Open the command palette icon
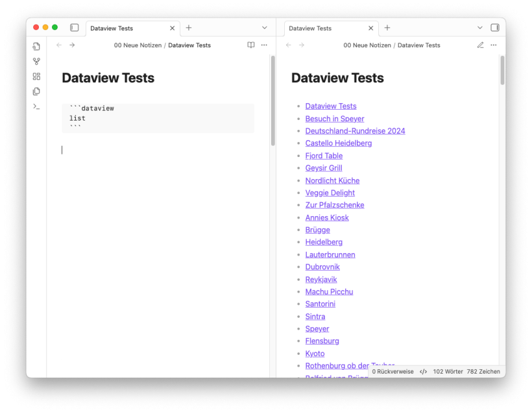The image size is (532, 412). [x=36, y=106]
